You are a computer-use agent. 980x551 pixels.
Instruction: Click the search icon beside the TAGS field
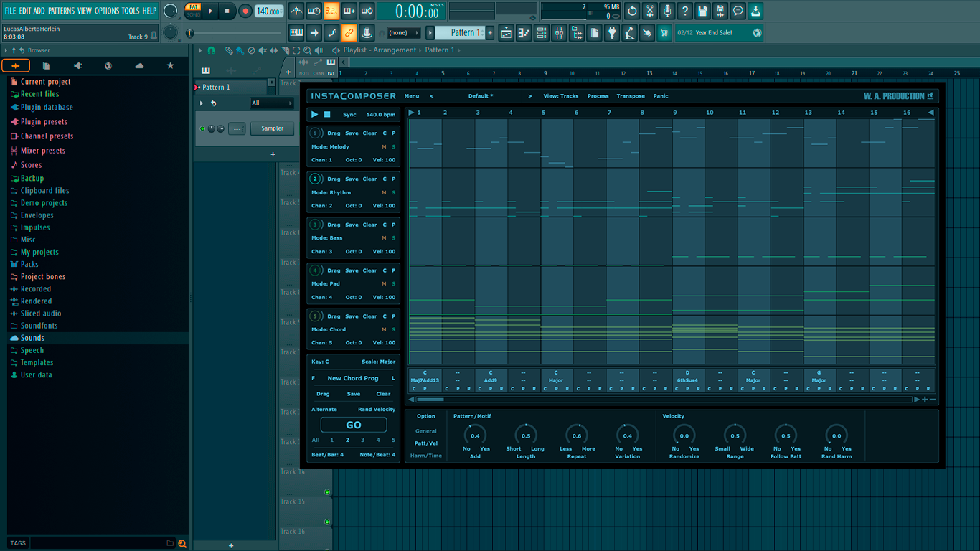click(182, 543)
